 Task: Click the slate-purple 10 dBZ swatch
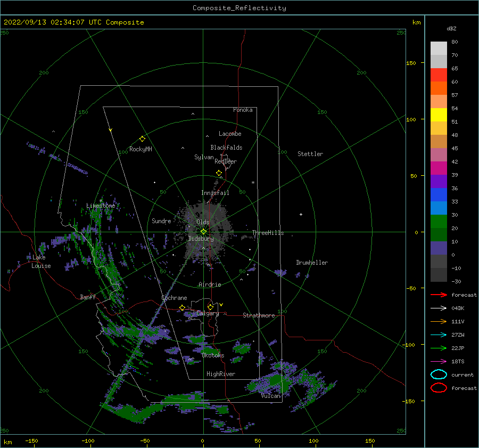439,248
